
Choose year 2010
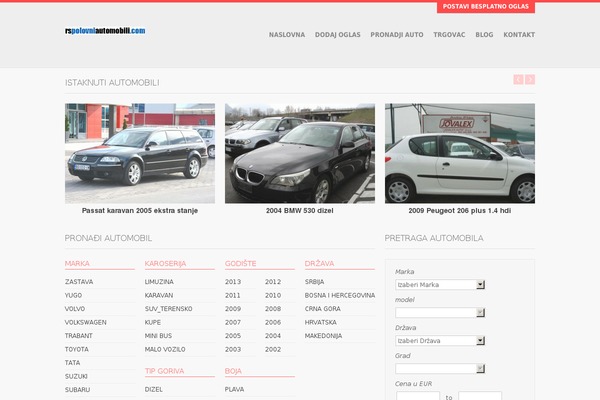(273, 295)
